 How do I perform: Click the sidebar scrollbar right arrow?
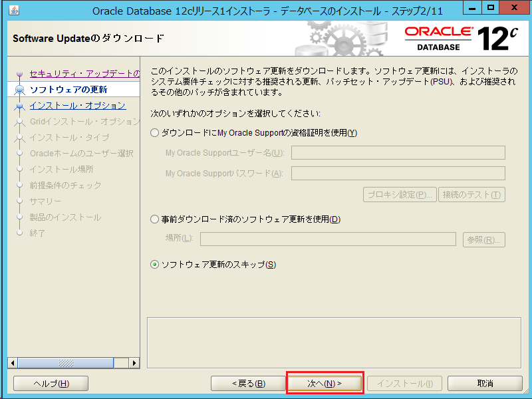tap(134, 362)
